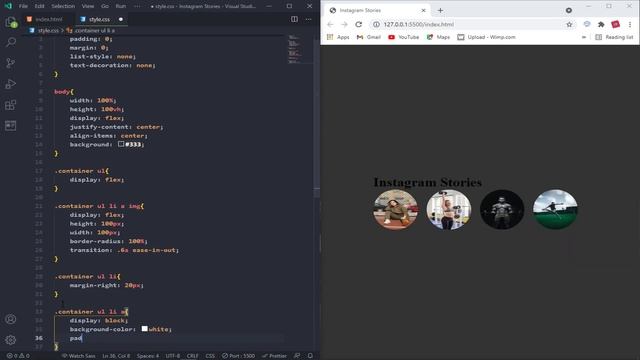
Task: Click the Port : 5500 Live Server item
Action: (238, 356)
